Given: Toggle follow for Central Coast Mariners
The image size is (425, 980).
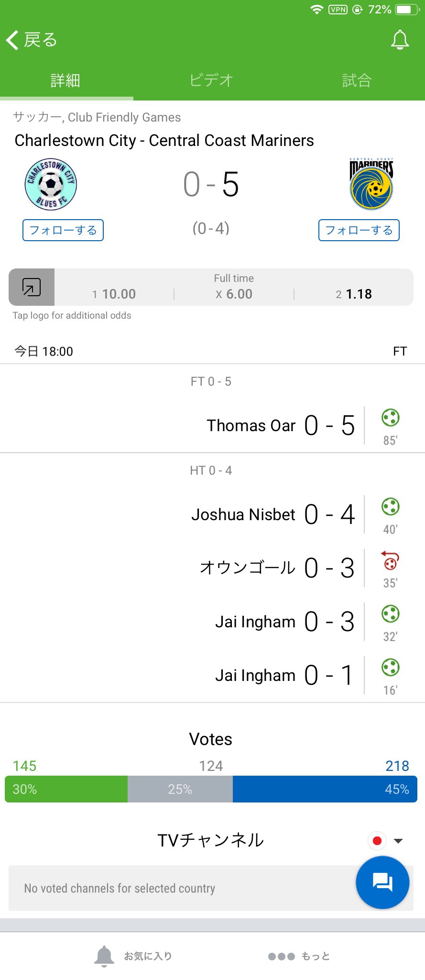Looking at the screenshot, I should point(359,230).
